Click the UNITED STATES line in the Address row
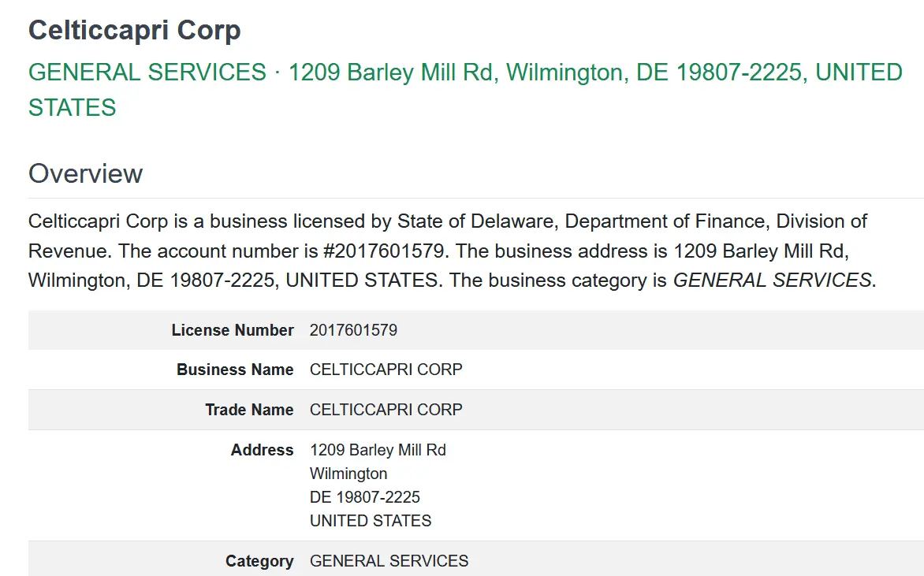Viewport: 924px width, 576px height. click(371, 521)
